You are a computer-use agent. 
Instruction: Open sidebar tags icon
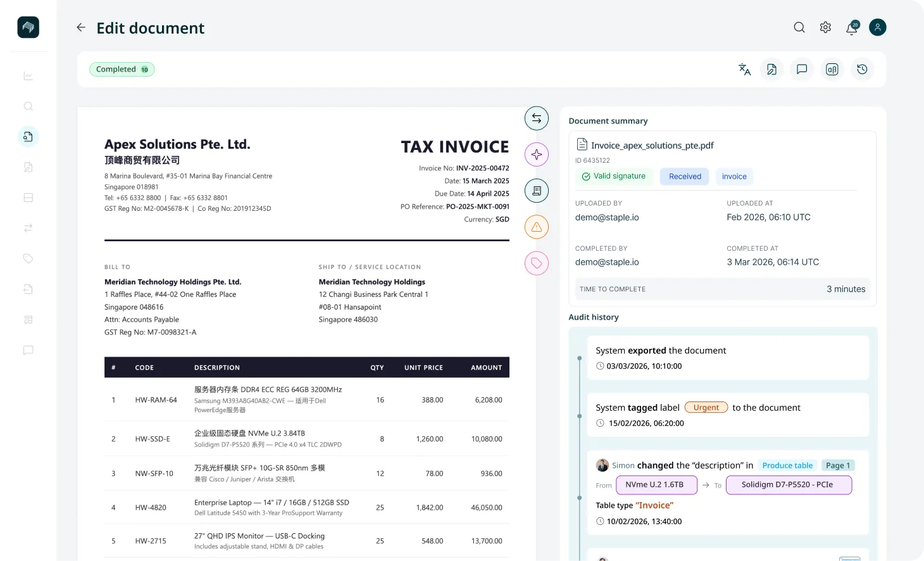[x=28, y=258]
